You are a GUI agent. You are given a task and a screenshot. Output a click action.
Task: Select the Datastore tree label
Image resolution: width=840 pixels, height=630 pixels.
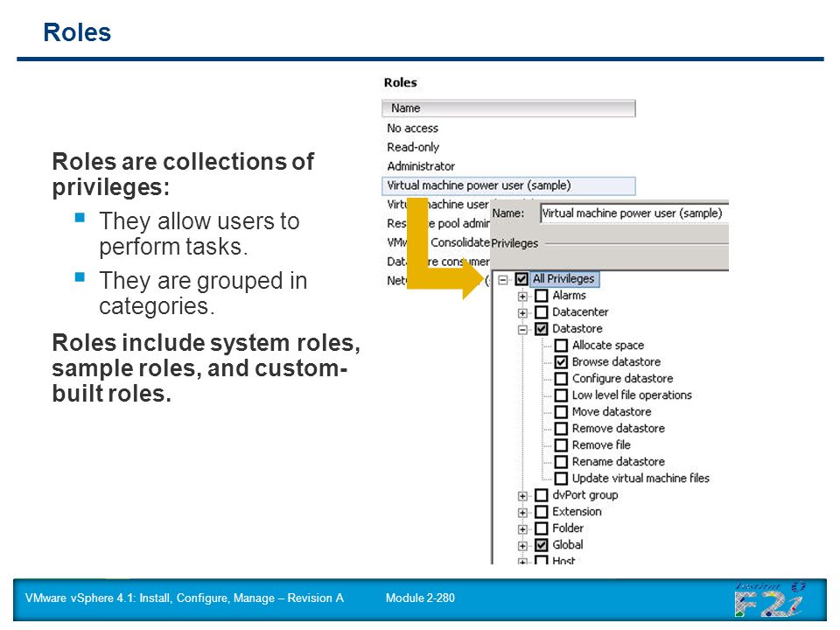(577, 329)
